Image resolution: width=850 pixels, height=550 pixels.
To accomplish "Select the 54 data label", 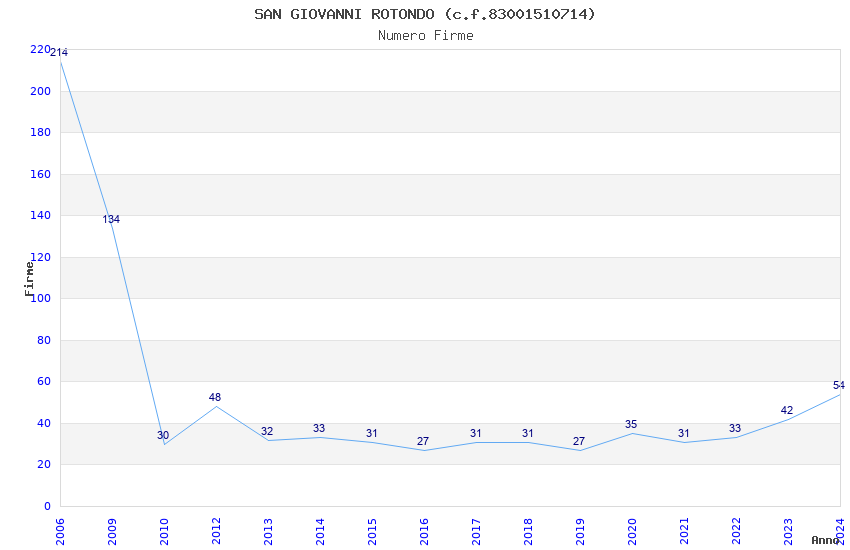I will (839, 385).
